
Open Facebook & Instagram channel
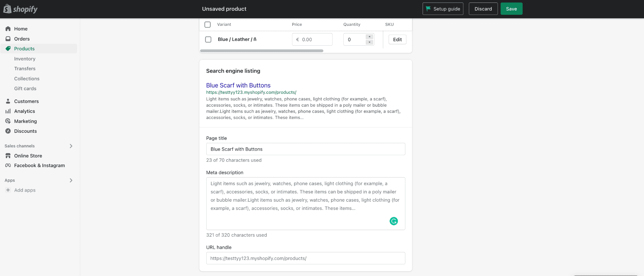[x=39, y=165]
